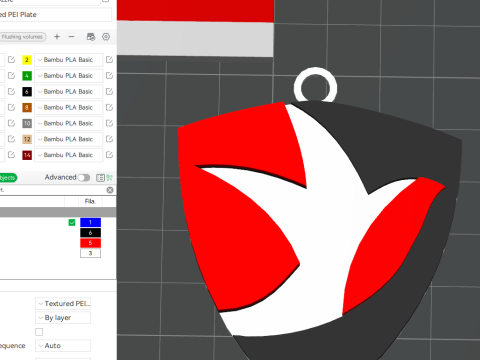Open filament settings gear icon
The height and width of the screenshot is (360, 480).
[x=106, y=37]
